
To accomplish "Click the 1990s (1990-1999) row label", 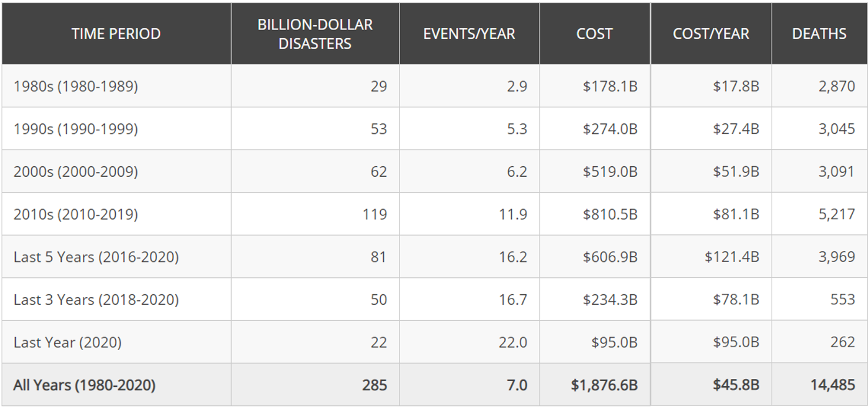I will [x=76, y=129].
